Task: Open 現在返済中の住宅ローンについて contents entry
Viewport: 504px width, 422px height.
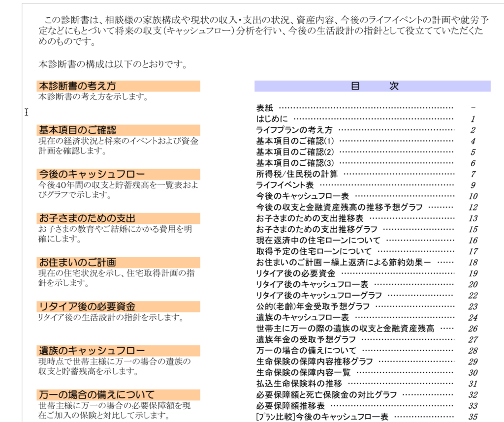Action: [x=318, y=241]
